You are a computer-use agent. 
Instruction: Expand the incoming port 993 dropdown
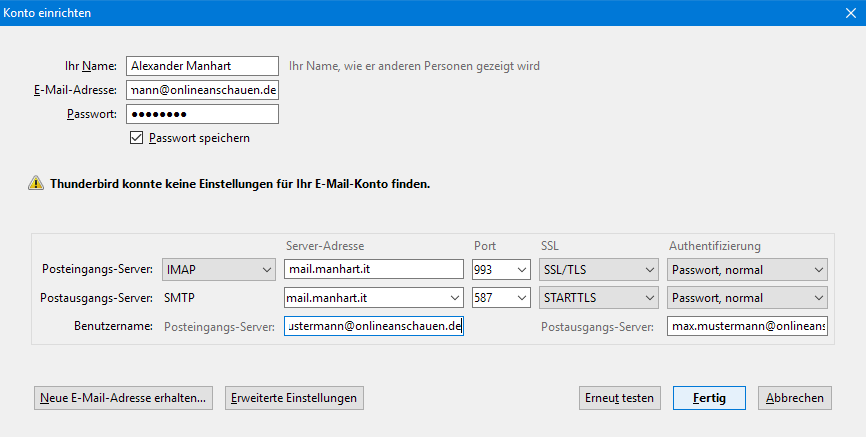tap(521, 270)
